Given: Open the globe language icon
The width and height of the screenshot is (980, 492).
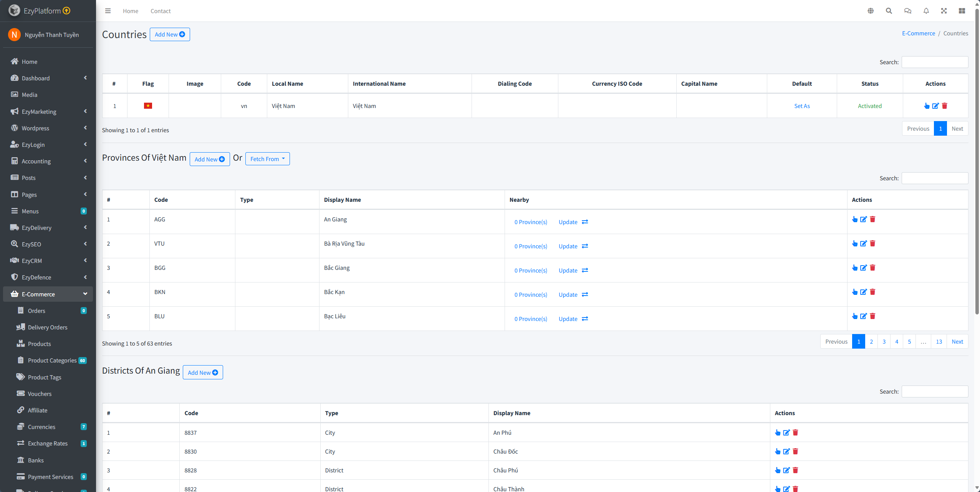Looking at the screenshot, I should [871, 11].
